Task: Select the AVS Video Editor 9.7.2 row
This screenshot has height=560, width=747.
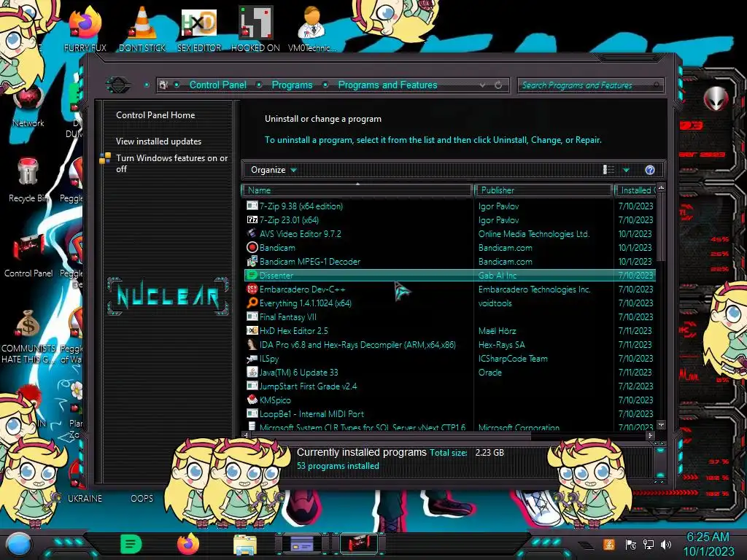Action: tap(449, 234)
